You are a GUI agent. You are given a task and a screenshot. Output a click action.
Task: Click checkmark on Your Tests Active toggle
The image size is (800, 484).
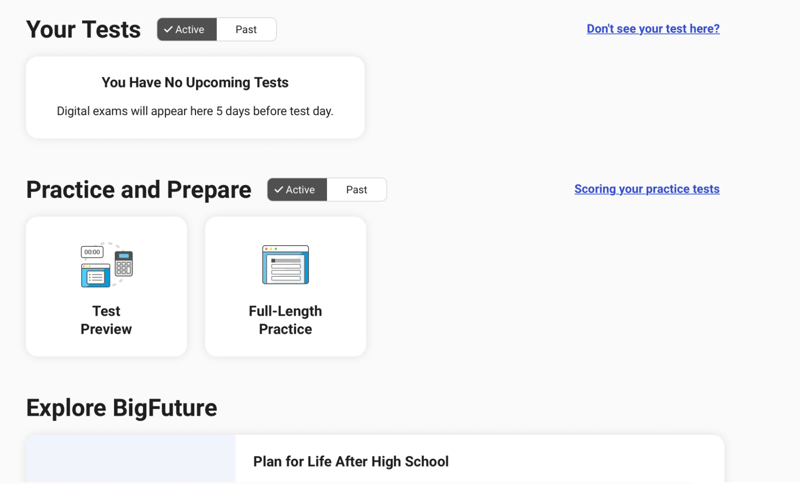coord(168,30)
